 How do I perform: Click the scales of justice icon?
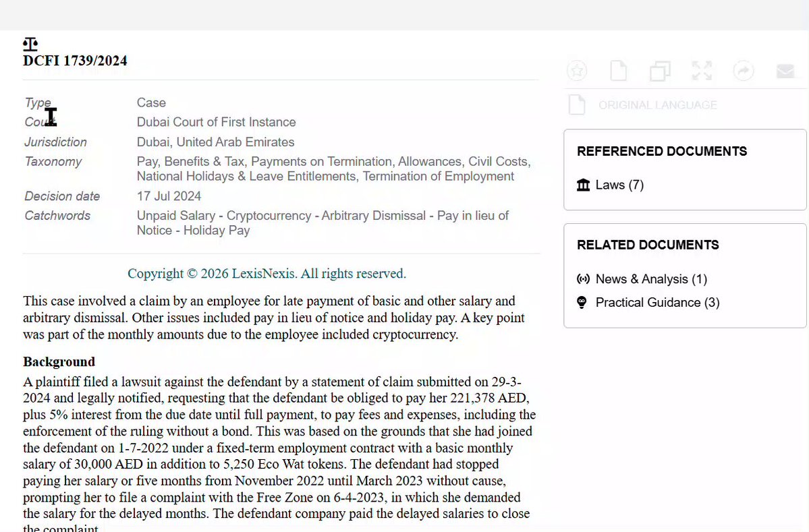pos(30,45)
